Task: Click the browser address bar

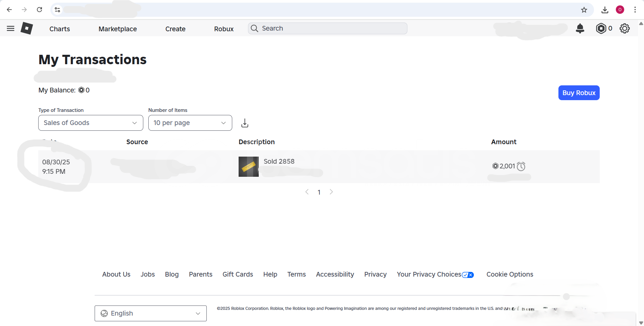Action: (x=322, y=10)
